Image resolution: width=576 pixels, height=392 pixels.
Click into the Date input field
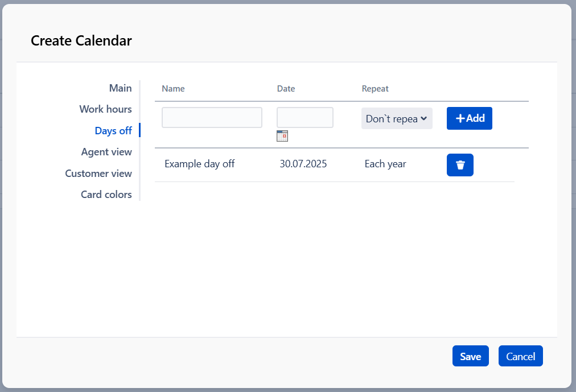point(305,118)
